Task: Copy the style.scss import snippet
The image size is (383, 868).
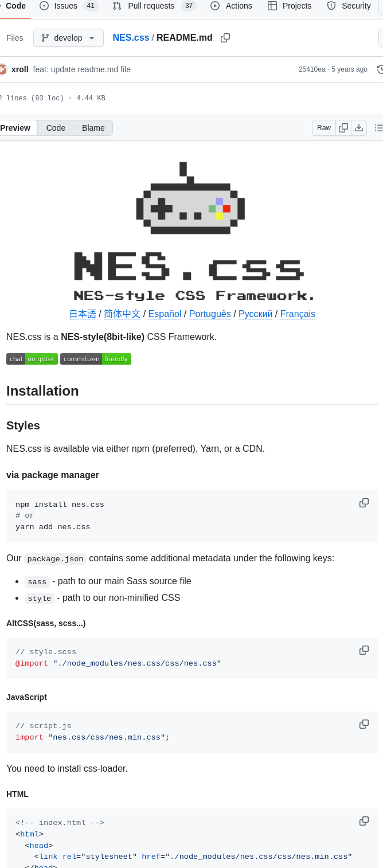Action: coord(364,650)
